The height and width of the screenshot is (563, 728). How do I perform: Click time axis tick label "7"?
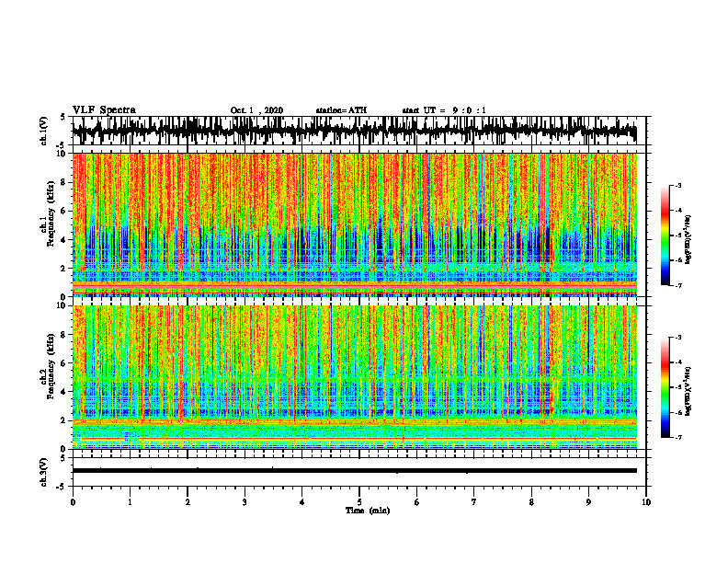tap(474, 502)
